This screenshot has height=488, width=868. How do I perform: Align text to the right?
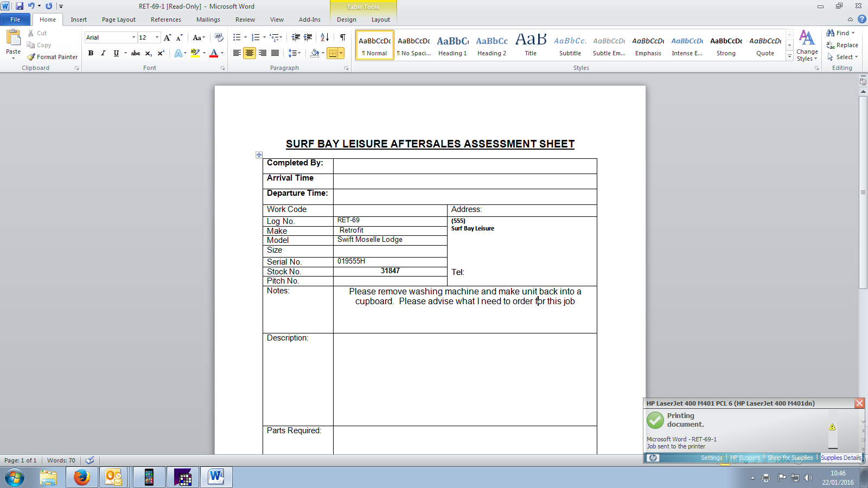click(x=263, y=53)
